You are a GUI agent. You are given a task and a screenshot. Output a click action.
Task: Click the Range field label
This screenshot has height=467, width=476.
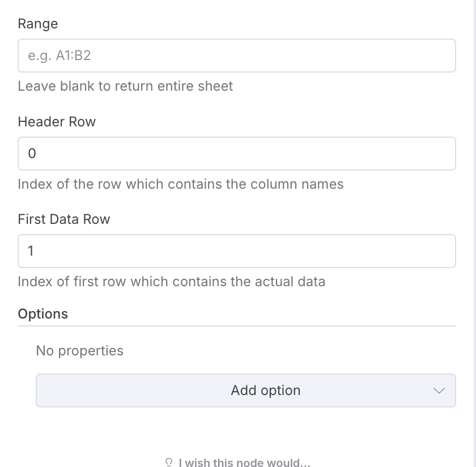[x=38, y=24]
